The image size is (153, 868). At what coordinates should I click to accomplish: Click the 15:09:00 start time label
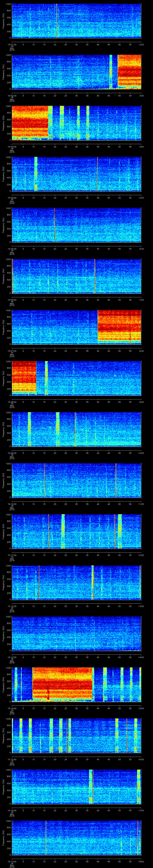coord(12,453)
